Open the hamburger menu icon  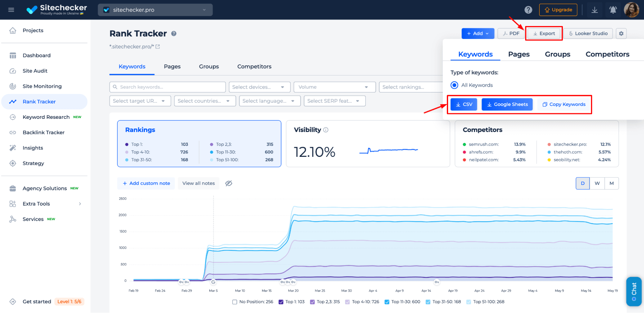click(x=11, y=10)
